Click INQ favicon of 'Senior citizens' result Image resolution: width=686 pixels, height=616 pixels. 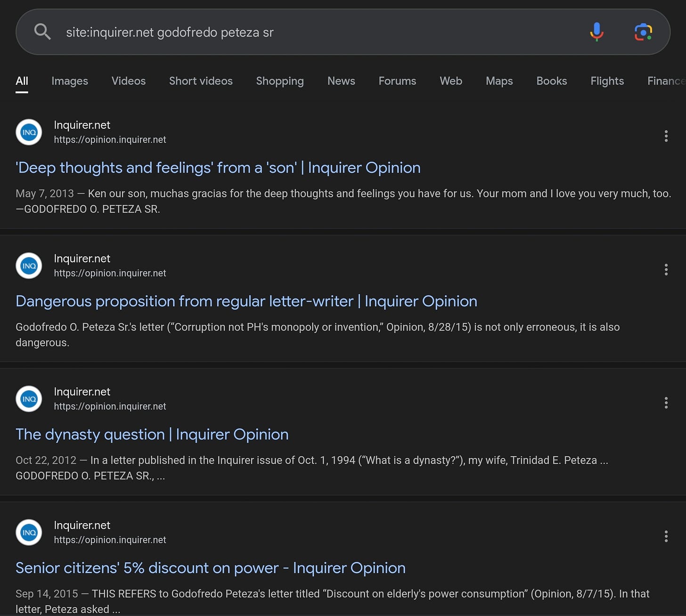click(x=29, y=532)
